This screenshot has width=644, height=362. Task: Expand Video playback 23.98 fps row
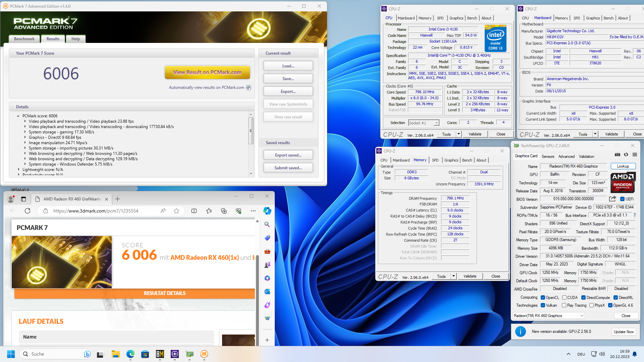(25, 121)
